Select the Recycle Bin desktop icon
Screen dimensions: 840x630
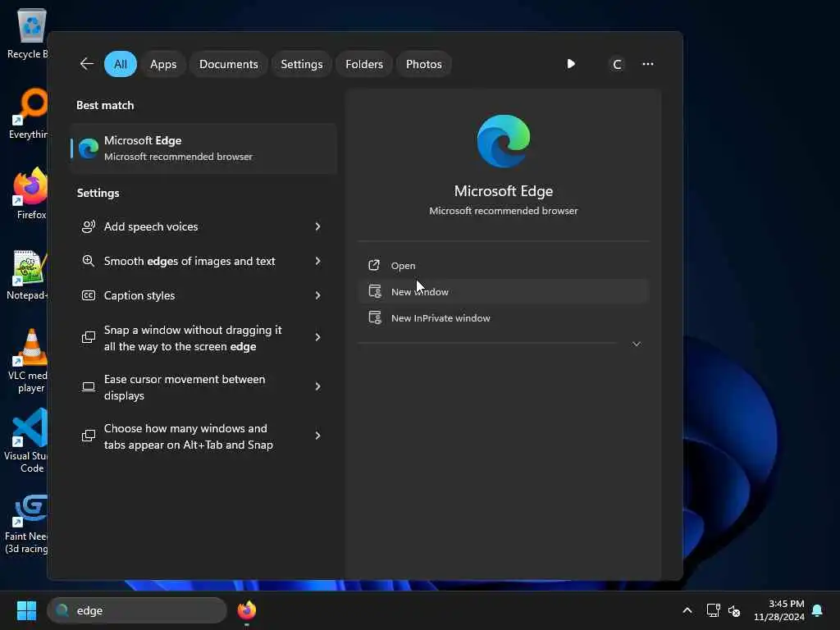click(x=27, y=34)
